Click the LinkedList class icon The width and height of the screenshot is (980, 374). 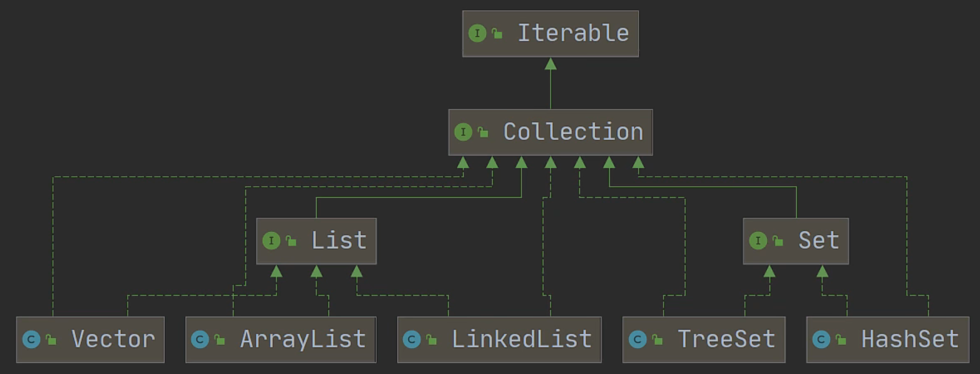click(x=412, y=340)
